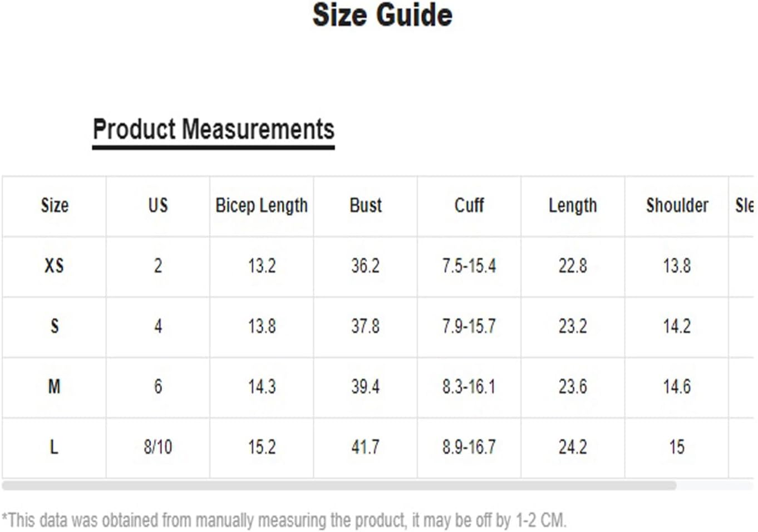Select the S size row label

(x=55, y=326)
